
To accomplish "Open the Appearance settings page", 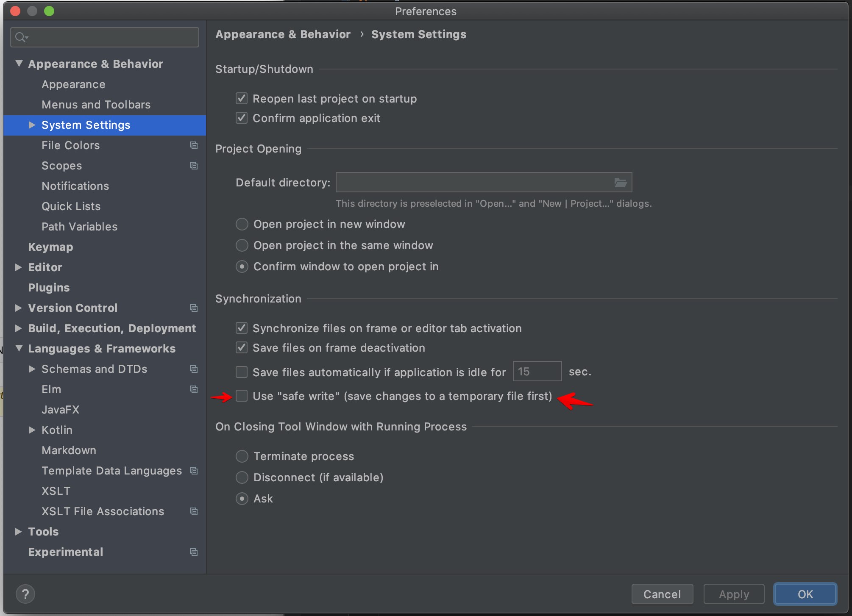I will pyautogui.click(x=73, y=84).
